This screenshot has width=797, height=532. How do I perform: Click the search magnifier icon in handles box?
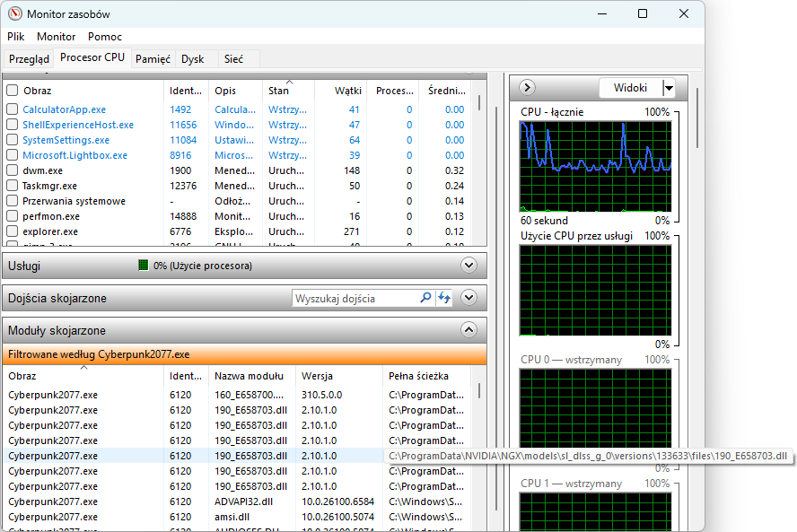tap(426, 298)
